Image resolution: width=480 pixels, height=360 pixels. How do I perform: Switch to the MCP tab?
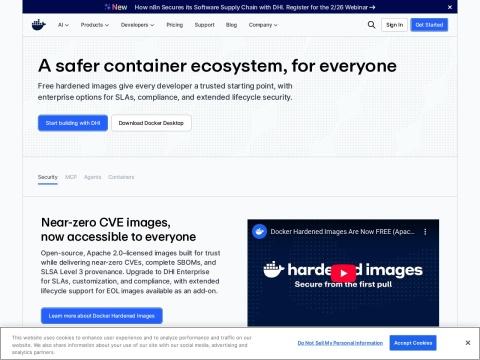(71, 177)
